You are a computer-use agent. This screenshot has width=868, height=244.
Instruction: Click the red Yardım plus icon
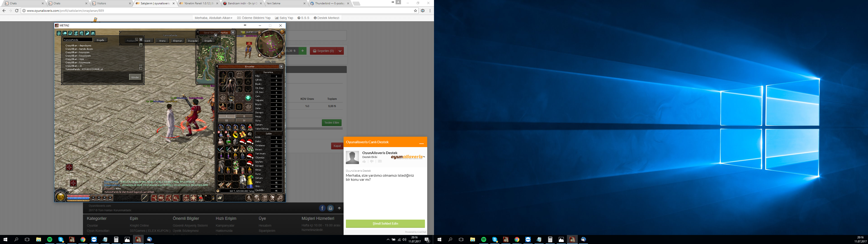69,167
